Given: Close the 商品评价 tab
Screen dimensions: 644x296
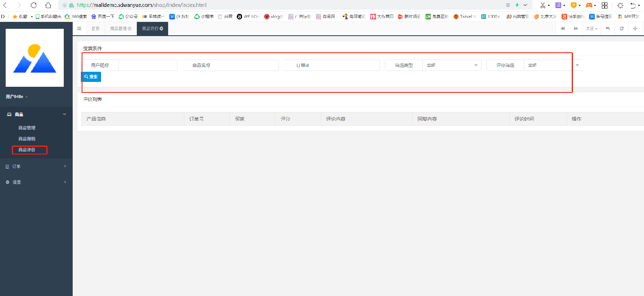Looking at the screenshot, I should pos(162,28).
